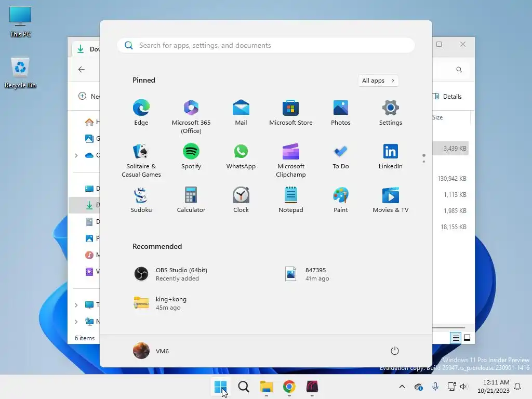Click Back arrow in File Explorer

[x=82, y=70]
